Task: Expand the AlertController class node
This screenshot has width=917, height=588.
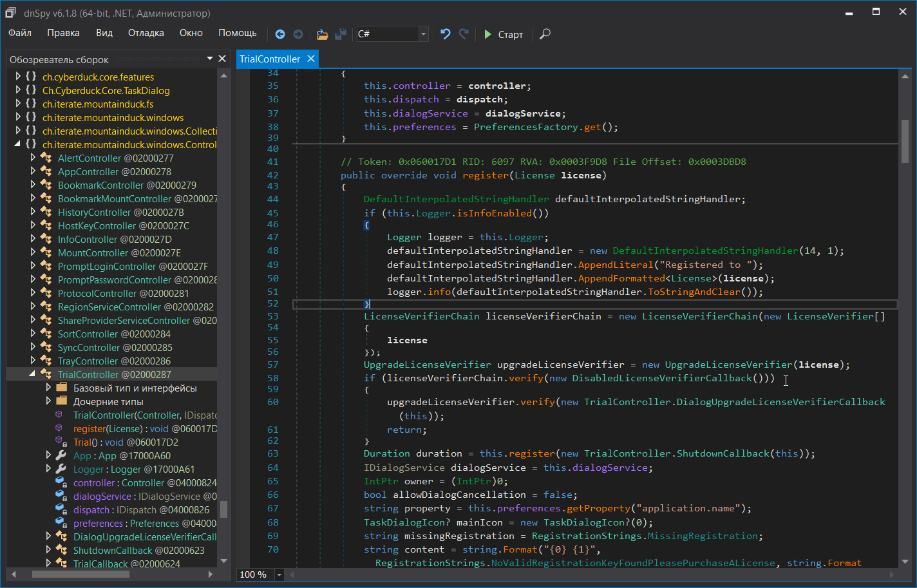Action: pyautogui.click(x=33, y=158)
